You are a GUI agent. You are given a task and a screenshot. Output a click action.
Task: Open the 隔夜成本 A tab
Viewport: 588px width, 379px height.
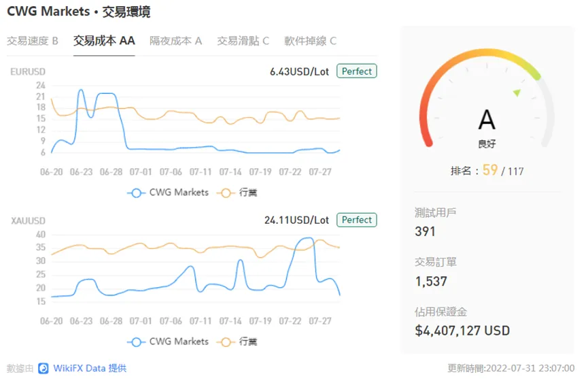[x=175, y=41]
